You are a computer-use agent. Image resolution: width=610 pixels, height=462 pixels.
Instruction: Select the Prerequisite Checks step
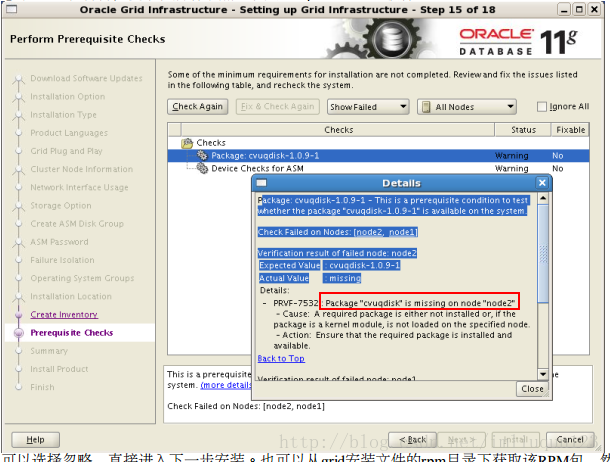tap(72, 333)
